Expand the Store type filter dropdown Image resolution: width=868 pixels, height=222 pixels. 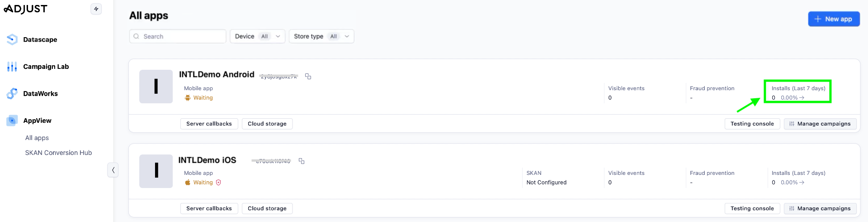[321, 36]
